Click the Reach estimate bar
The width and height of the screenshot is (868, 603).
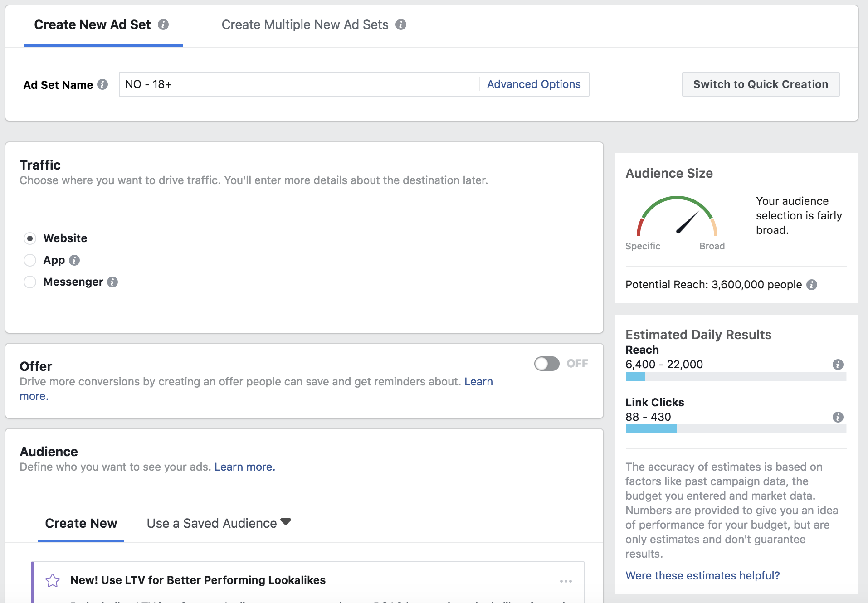(736, 376)
